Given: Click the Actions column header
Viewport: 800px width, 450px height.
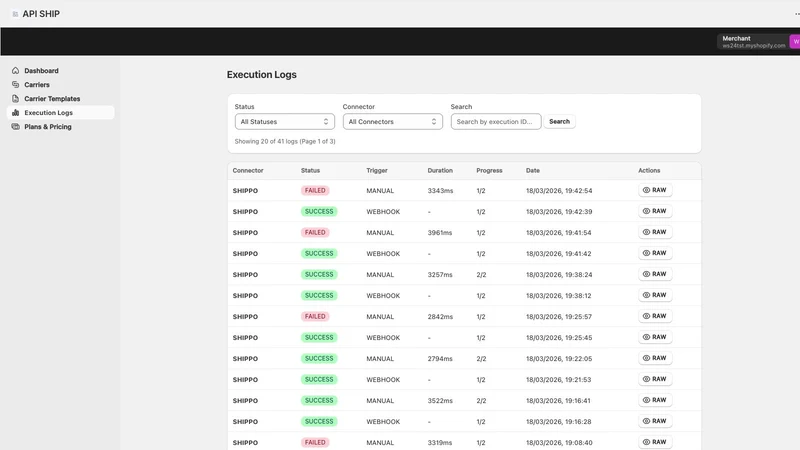Looking at the screenshot, I should (649, 170).
